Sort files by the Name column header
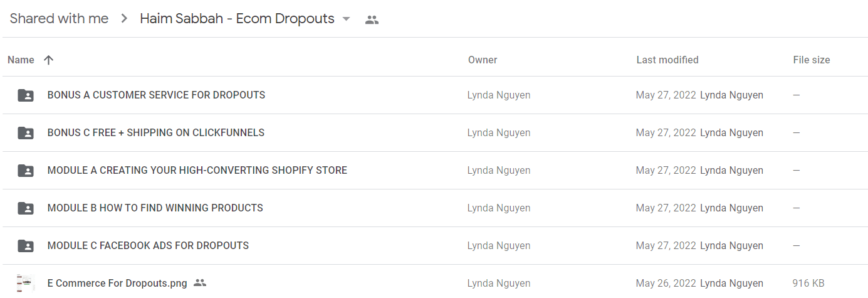868x298 pixels. [21, 60]
